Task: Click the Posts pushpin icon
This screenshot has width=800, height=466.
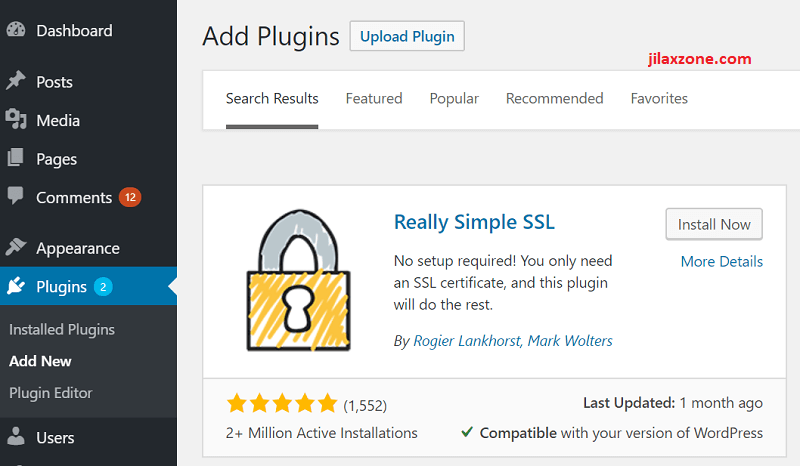Action: coord(16,81)
